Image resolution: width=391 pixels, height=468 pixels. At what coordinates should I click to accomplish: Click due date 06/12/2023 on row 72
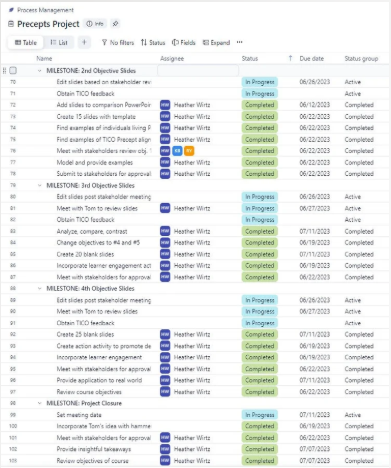[x=315, y=105]
